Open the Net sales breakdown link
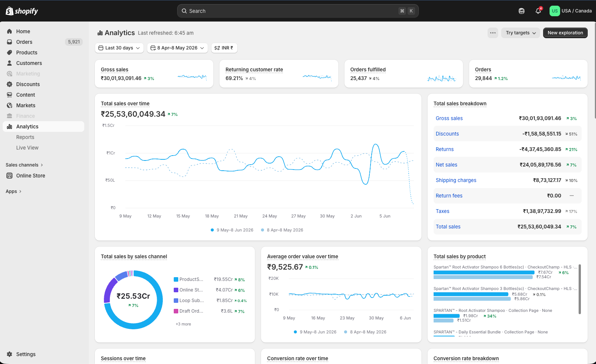Viewport: 596px width, 364px height. tap(446, 165)
